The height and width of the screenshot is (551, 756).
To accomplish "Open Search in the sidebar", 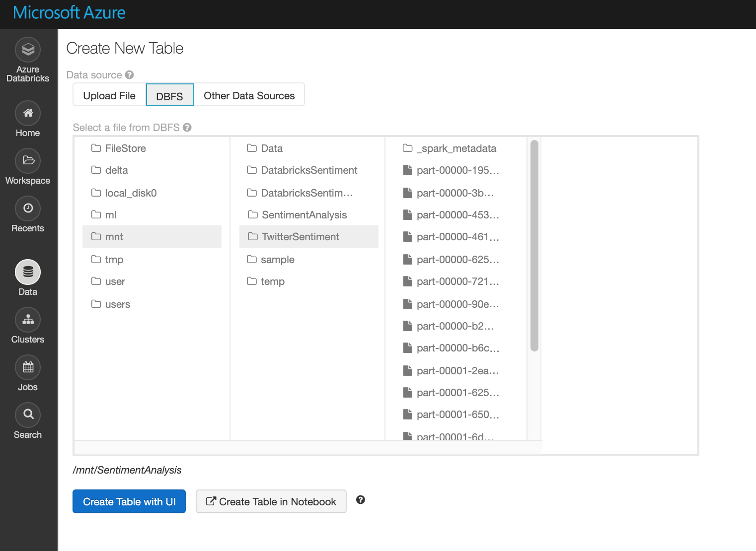I will pos(28,422).
